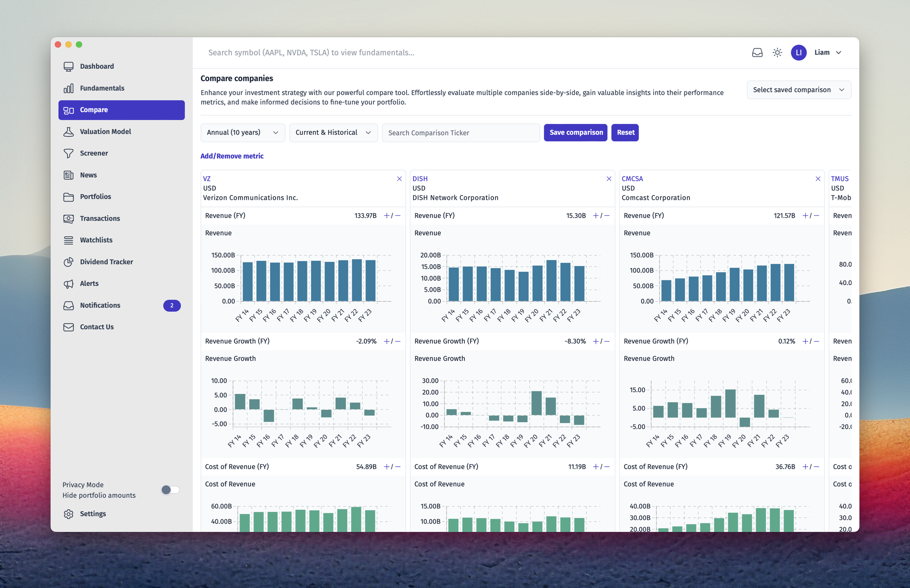Click DISH ticker link
The height and width of the screenshot is (588, 910).
coord(420,179)
